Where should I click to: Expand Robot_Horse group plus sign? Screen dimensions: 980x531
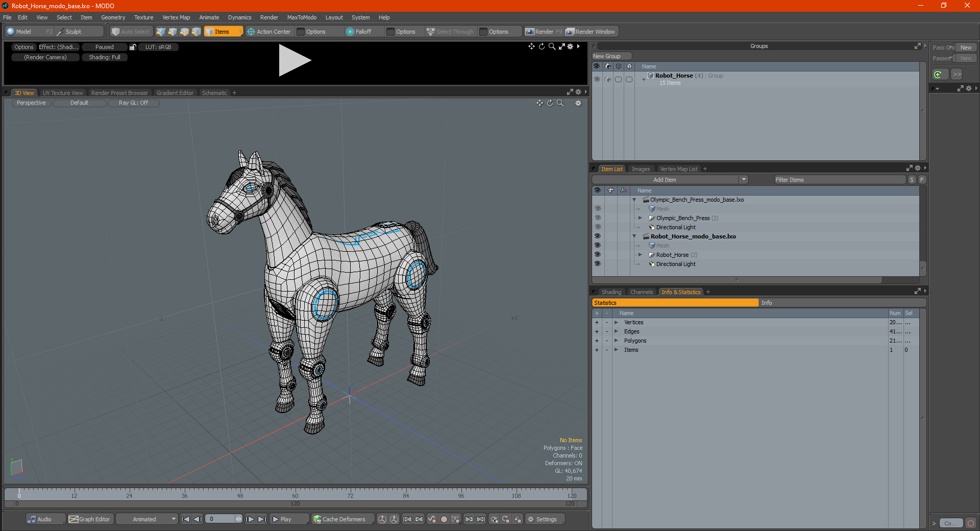point(644,79)
